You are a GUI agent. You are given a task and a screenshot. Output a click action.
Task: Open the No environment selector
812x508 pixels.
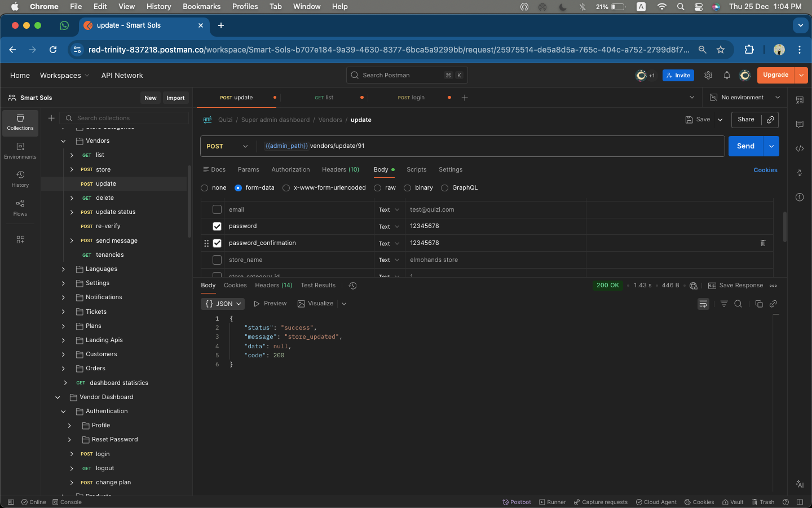[x=745, y=98]
